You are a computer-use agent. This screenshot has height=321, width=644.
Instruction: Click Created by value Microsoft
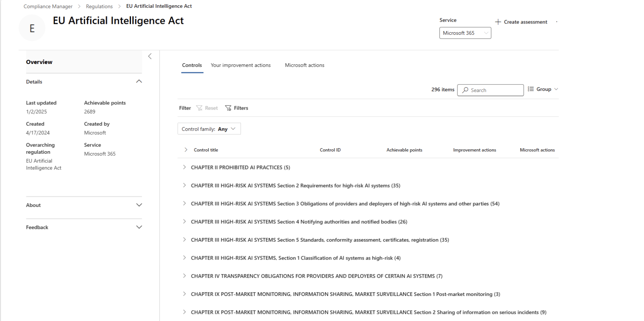tap(95, 133)
